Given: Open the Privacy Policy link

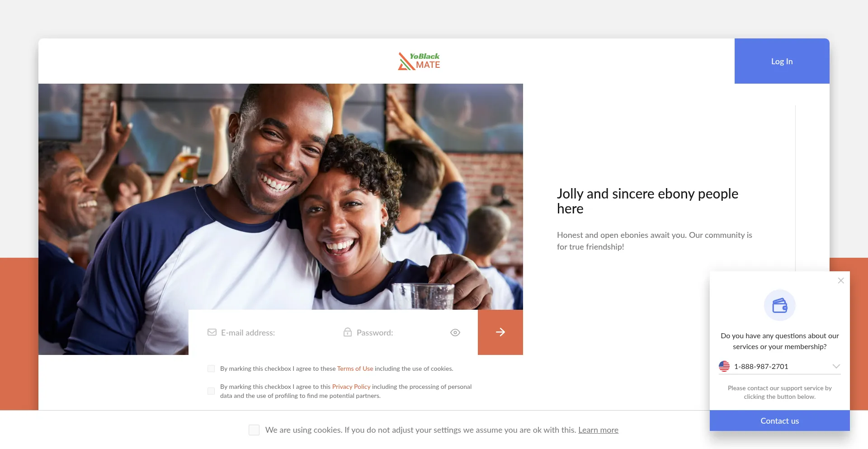Looking at the screenshot, I should point(351,387).
